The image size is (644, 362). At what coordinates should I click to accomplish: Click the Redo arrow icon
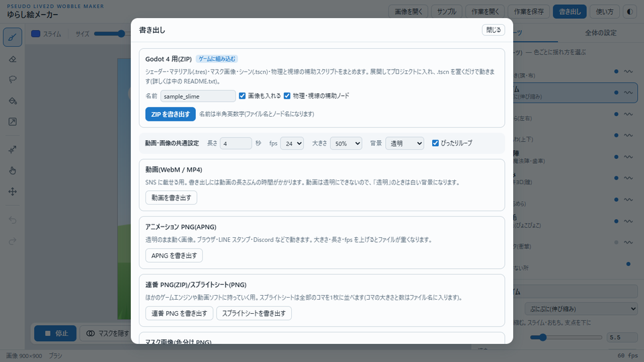(12, 241)
